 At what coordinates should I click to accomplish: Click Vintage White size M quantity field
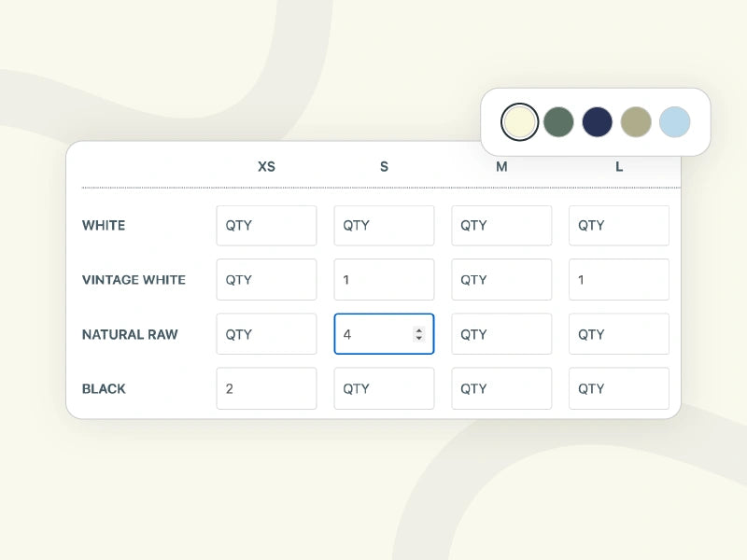click(501, 280)
